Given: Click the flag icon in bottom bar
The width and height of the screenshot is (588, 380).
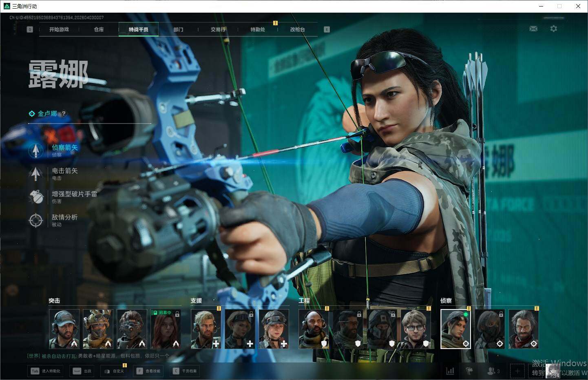Looking at the screenshot, I should tap(469, 371).
